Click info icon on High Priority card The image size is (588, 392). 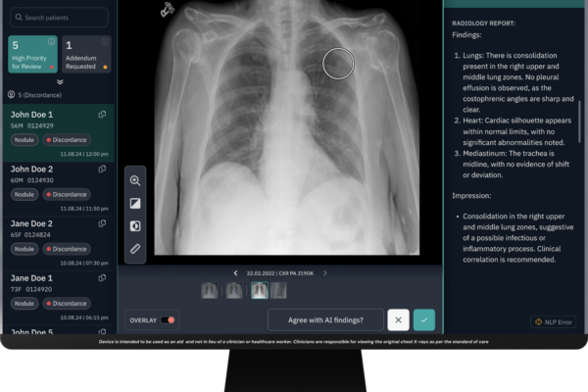tap(51, 42)
